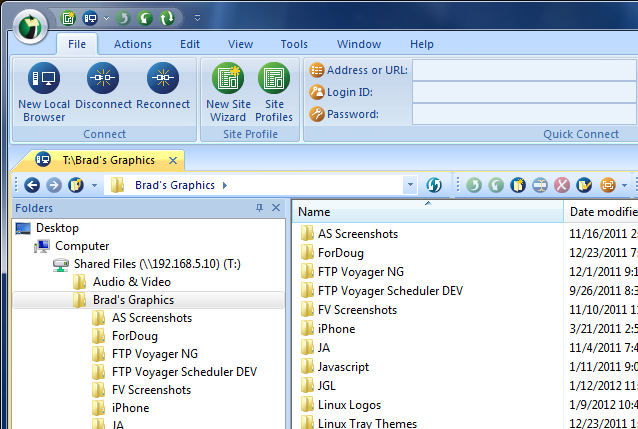Launch the New Site Wizard
638x429 pixels.
tap(228, 92)
